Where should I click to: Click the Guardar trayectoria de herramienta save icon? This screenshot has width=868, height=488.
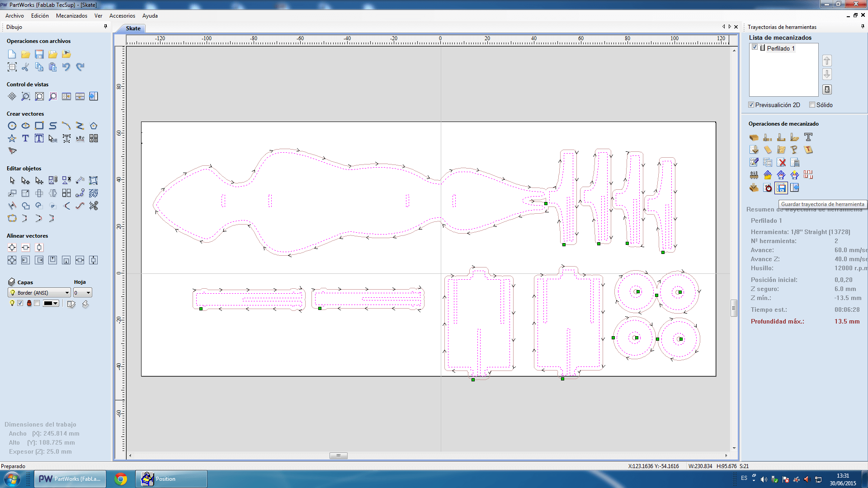click(x=781, y=188)
